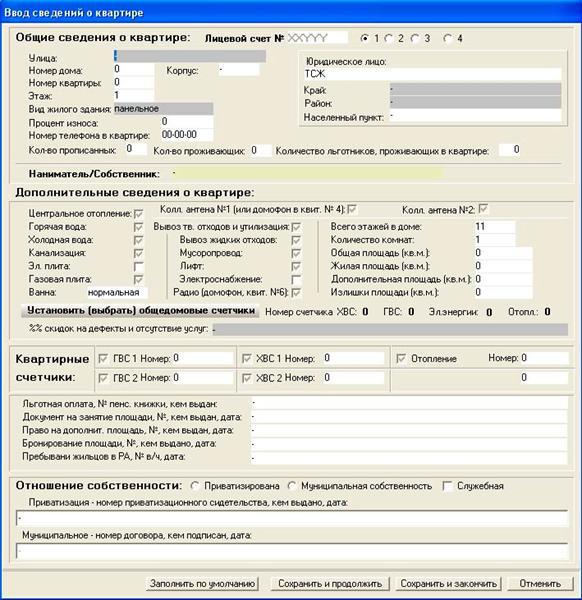Image resolution: width=582 pixels, height=600 pixels.
Task: Toggle the ГВС 1 meter checkbox
Action: (x=103, y=359)
